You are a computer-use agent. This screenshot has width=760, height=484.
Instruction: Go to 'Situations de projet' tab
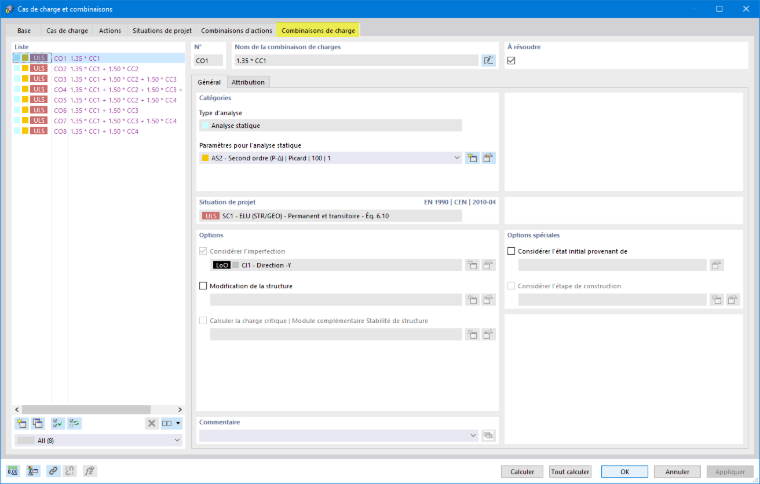[162, 31]
